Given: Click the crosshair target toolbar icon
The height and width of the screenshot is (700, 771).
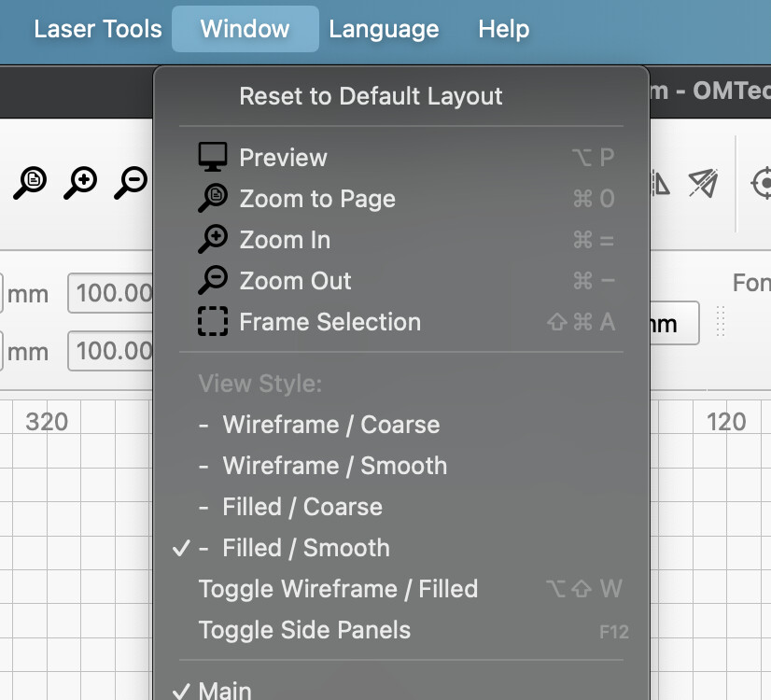Looking at the screenshot, I should click(x=763, y=183).
